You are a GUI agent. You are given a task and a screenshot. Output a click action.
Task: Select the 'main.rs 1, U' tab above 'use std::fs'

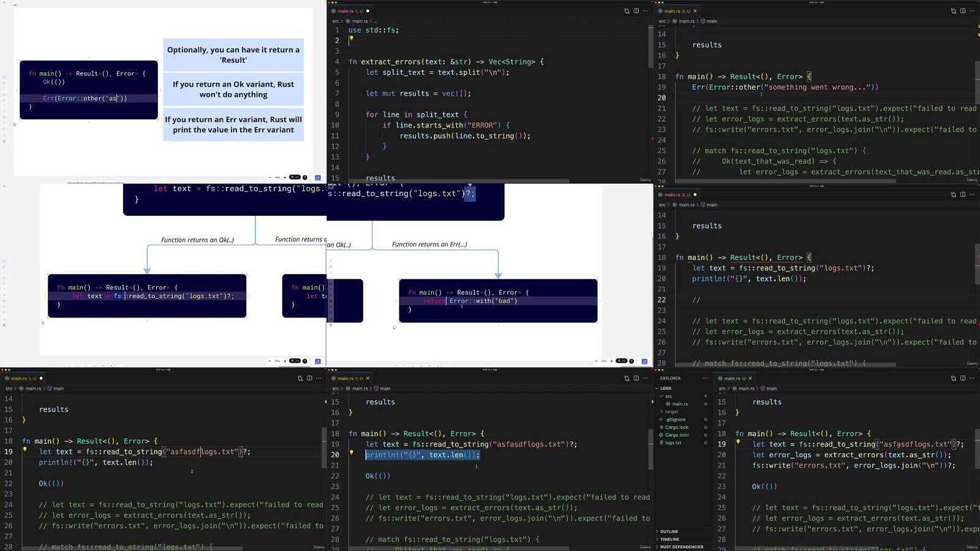[x=350, y=11]
